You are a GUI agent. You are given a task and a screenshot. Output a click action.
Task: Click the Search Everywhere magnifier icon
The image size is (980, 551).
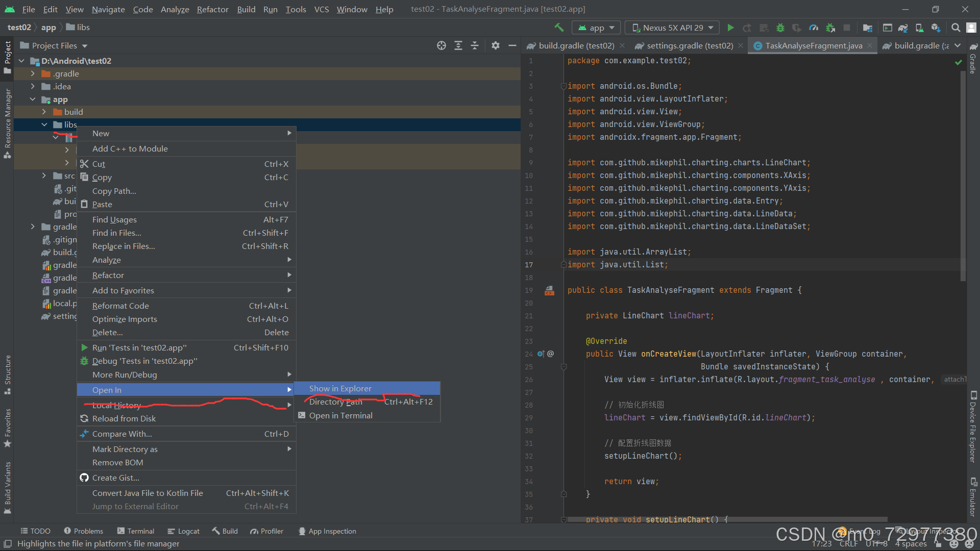(955, 28)
